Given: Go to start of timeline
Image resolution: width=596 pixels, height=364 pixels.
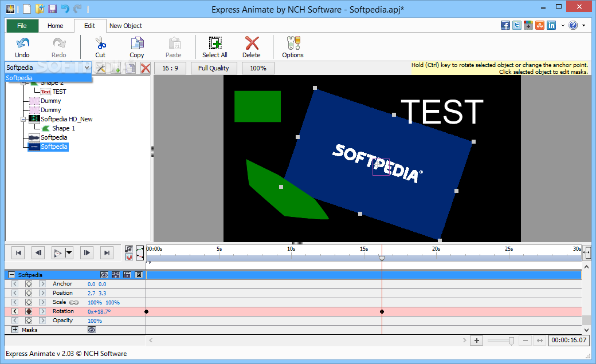Looking at the screenshot, I should pyautogui.click(x=18, y=253).
